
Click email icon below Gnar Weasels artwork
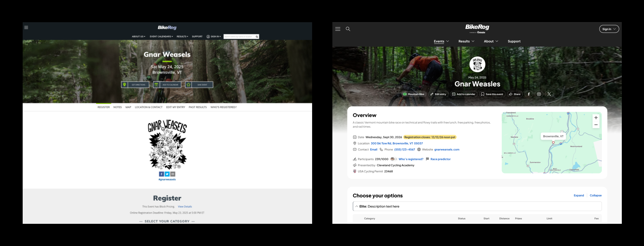tap(173, 174)
